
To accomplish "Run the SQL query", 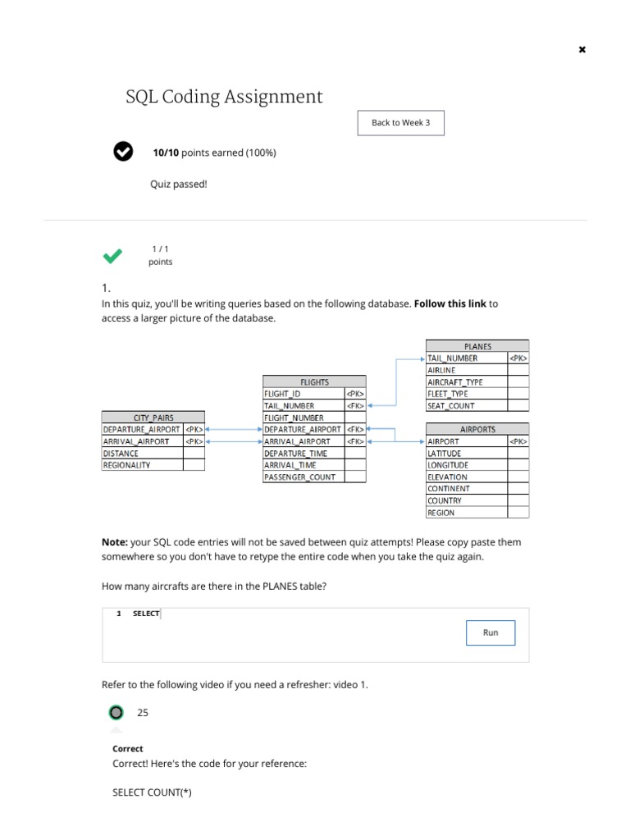I will 491,633.
